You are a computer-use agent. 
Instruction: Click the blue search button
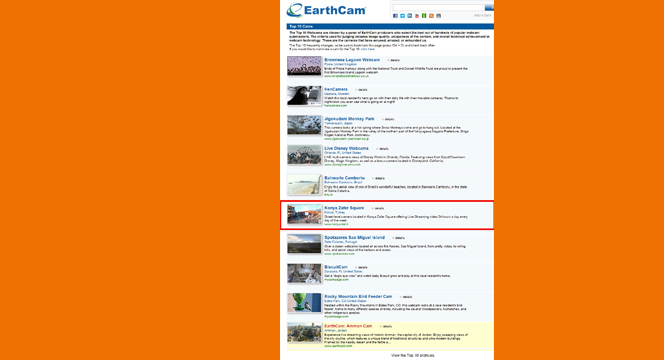click(489, 8)
